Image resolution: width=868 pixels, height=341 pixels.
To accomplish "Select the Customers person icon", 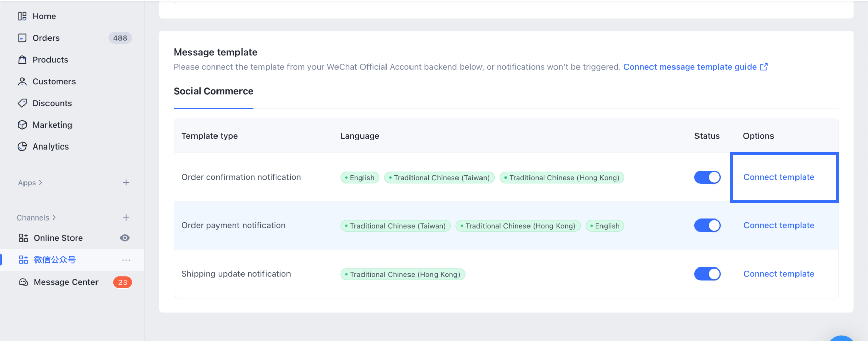I will [22, 82].
